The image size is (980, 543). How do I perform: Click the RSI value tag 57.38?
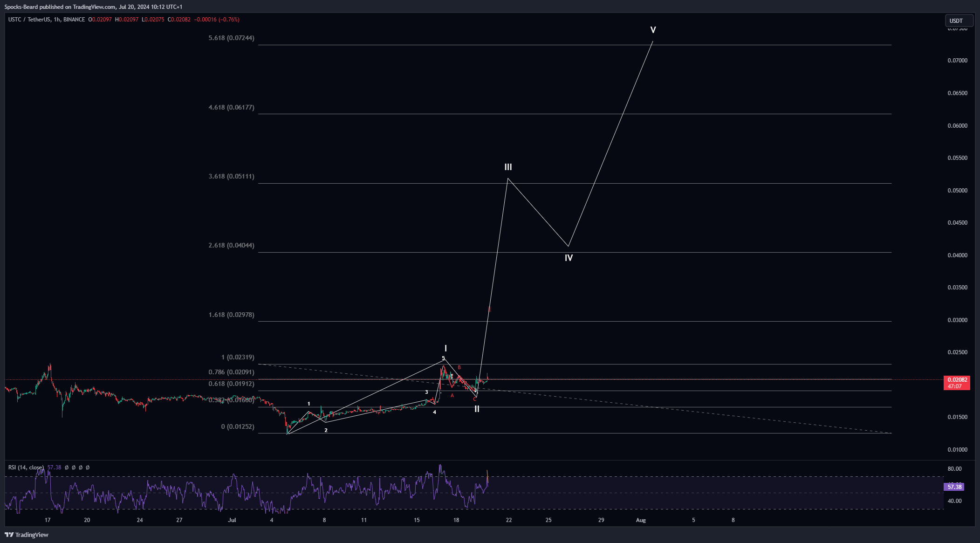coord(954,487)
